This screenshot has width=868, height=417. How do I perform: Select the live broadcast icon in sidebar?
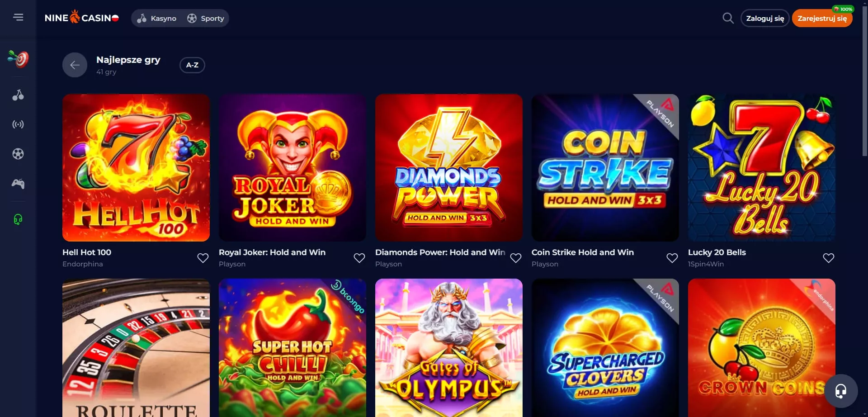[x=18, y=124]
